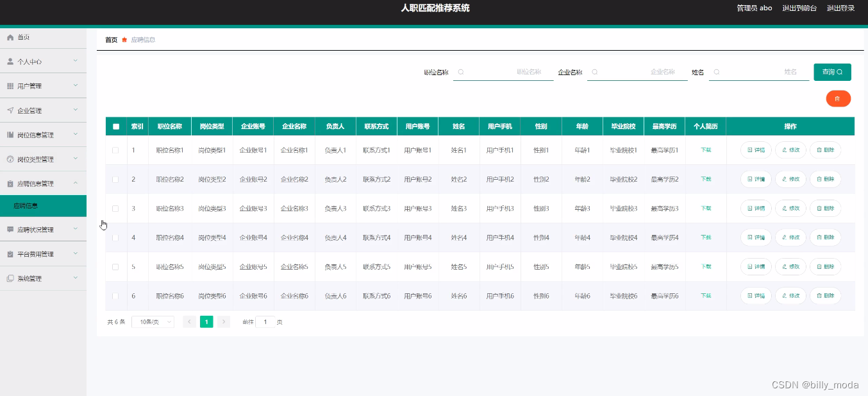Click the orange batch delete trash button
The width and height of the screenshot is (868, 396).
[x=838, y=98]
